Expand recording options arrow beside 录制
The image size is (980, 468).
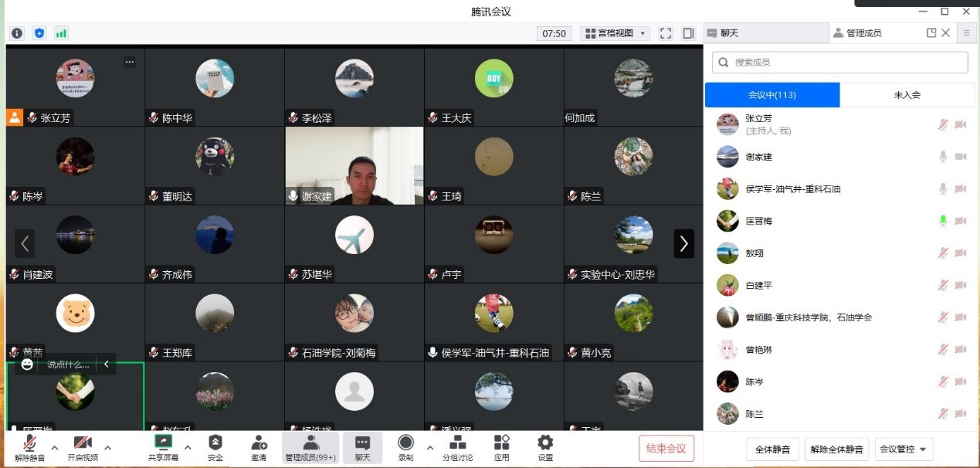(429, 447)
